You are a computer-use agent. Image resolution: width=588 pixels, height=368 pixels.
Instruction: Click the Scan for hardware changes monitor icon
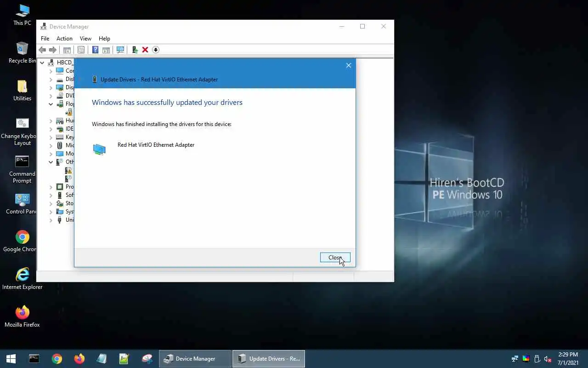click(120, 50)
